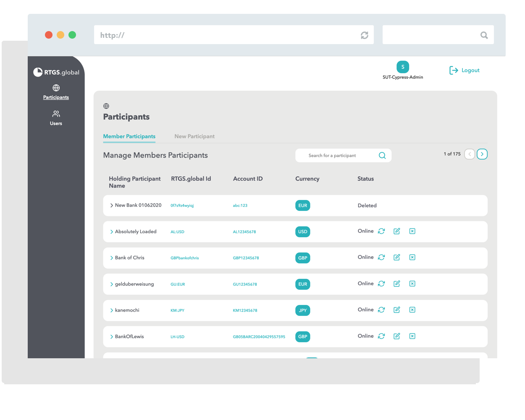Edit the BankOfLewis participant
Image resolution: width=525 pixels, height=420 pixels.
pyautogui.click(x=396, y=336)
